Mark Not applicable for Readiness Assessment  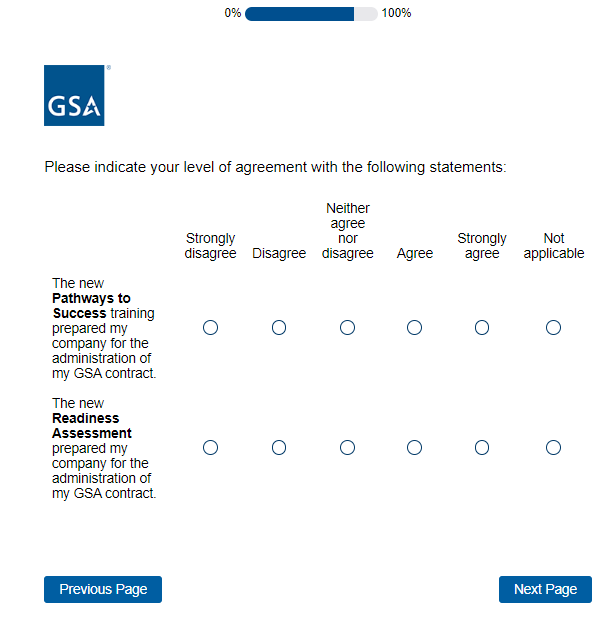[553, 448]
